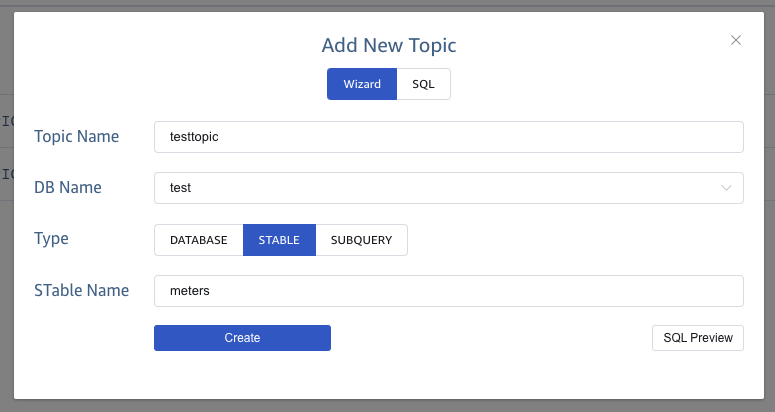Switch to the Wizard mode tab
The height and width of the screenshot is (412, 775).
(362, 84)
